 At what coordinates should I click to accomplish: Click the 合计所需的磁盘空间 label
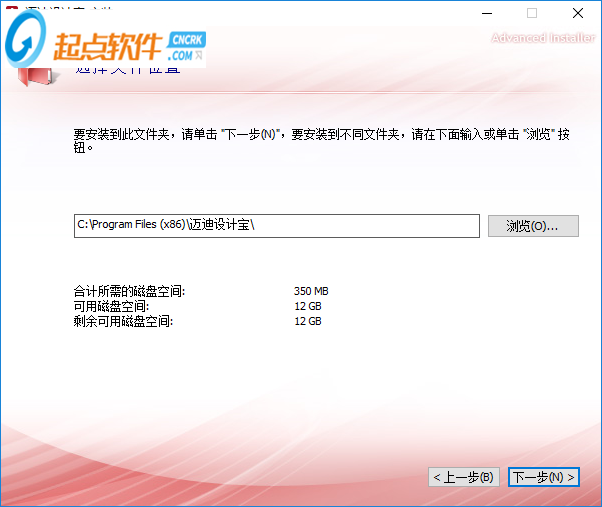tap(129, 291)
